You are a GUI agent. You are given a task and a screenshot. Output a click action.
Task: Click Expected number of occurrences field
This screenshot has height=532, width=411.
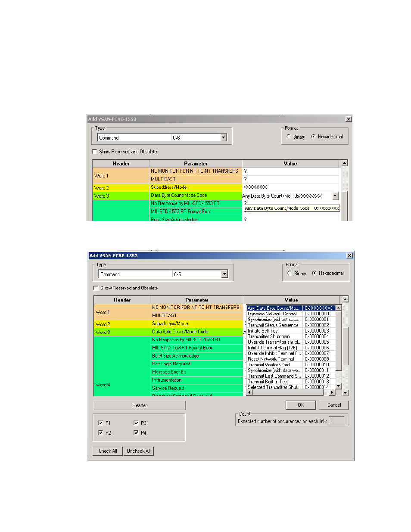(336, 420)
